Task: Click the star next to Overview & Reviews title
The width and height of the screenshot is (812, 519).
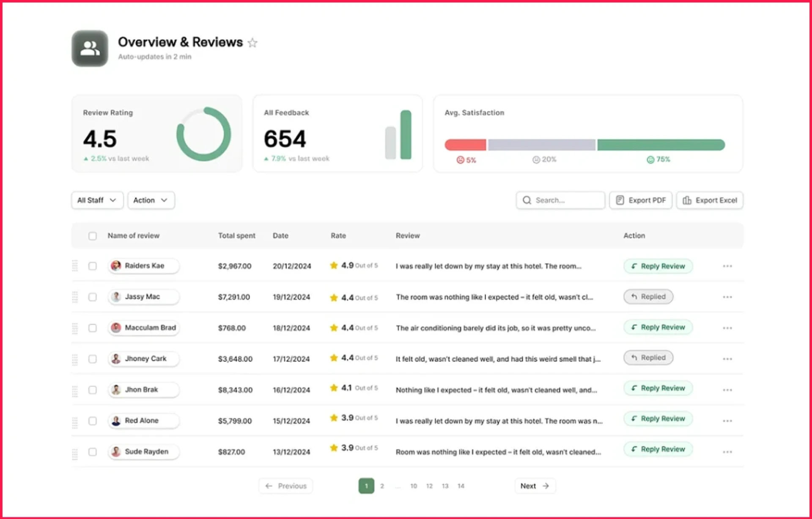Action: pyautogui.click(x=252, y=42)
